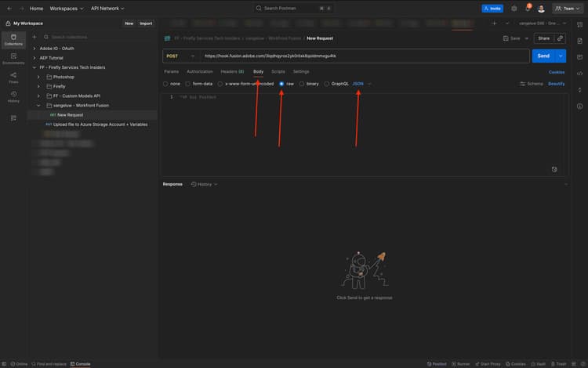Expand the Photoshop folder
The height and width of the screenshot is (368, 588).
coord(38,77)
